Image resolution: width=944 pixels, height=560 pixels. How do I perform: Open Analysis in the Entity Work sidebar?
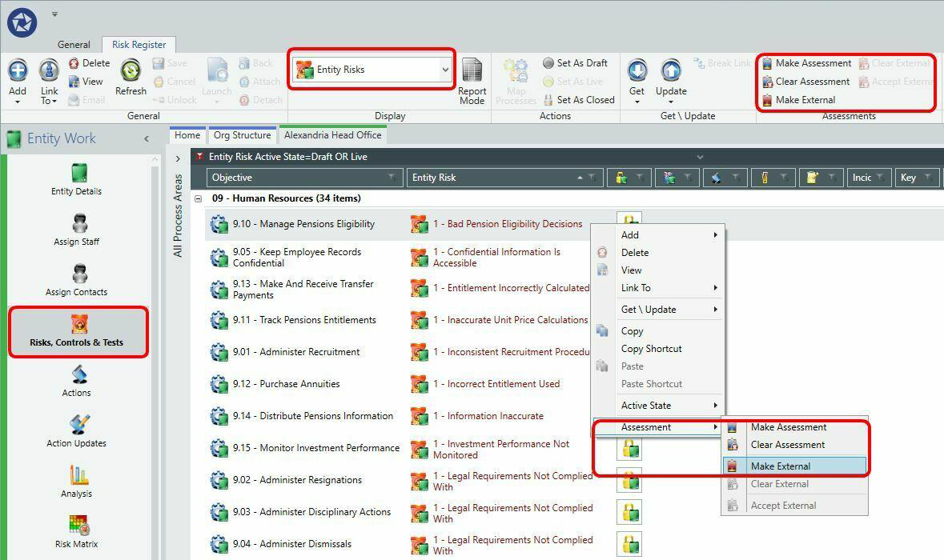click(76, 482)
